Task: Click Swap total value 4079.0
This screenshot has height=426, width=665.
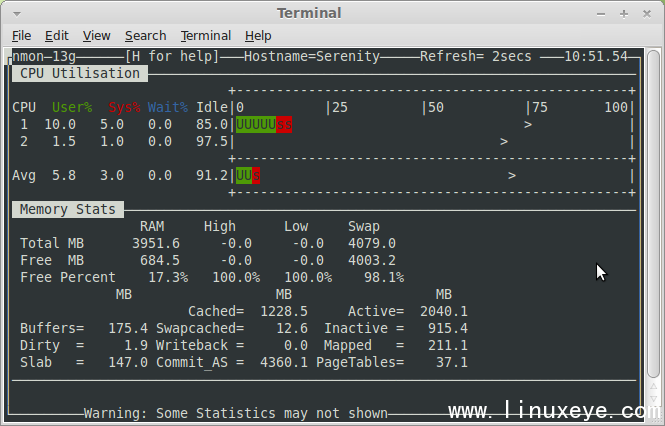Action: coord(372,244)
